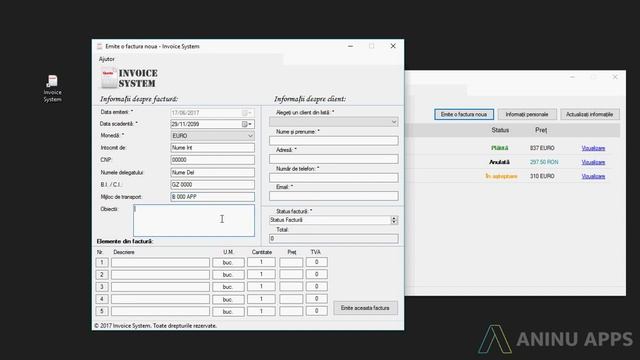Open Vizualizare link for 297.50 RON invoice

click(x=593, y=162)
